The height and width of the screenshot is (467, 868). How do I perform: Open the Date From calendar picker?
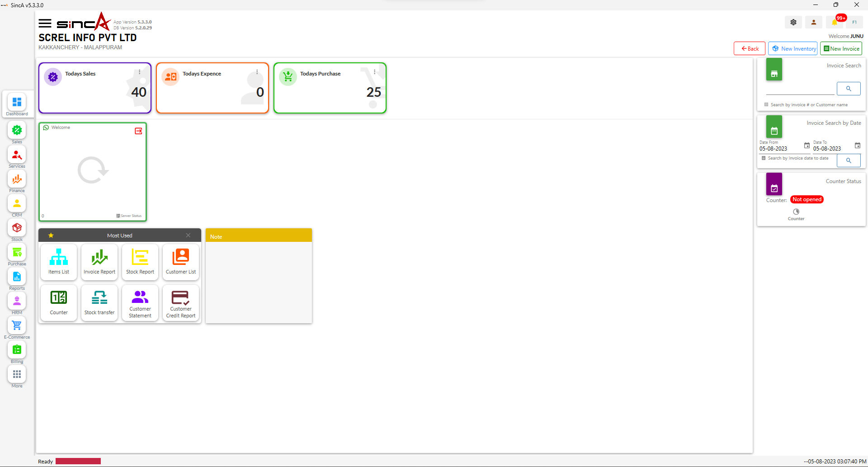tap(807, 146)
